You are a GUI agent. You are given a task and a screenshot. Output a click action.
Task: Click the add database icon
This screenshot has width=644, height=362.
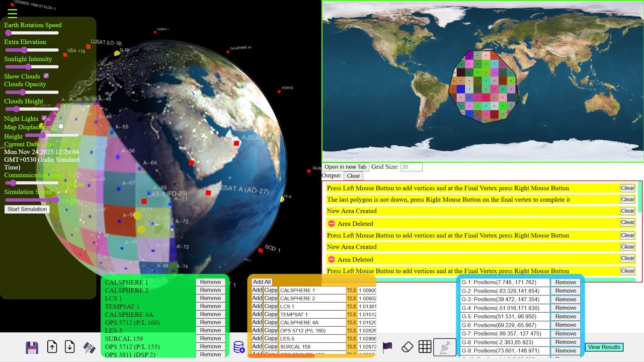(x=239, y=347)
